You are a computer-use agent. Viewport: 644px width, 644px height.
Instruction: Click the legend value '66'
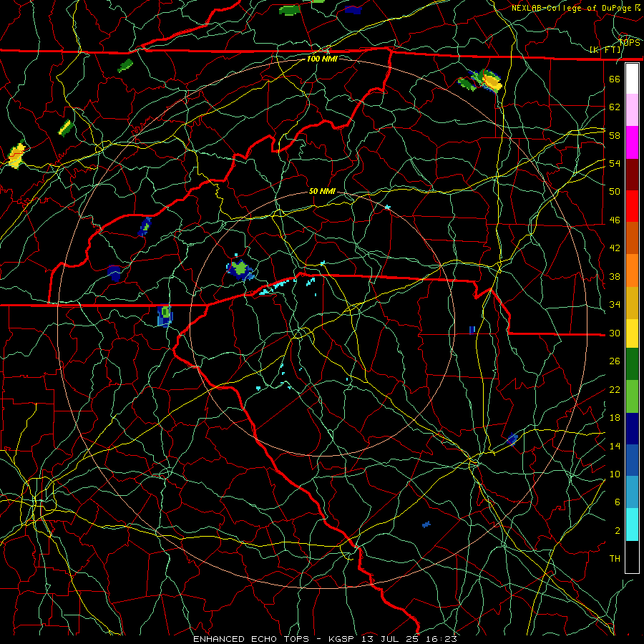[x=615, y=79]
